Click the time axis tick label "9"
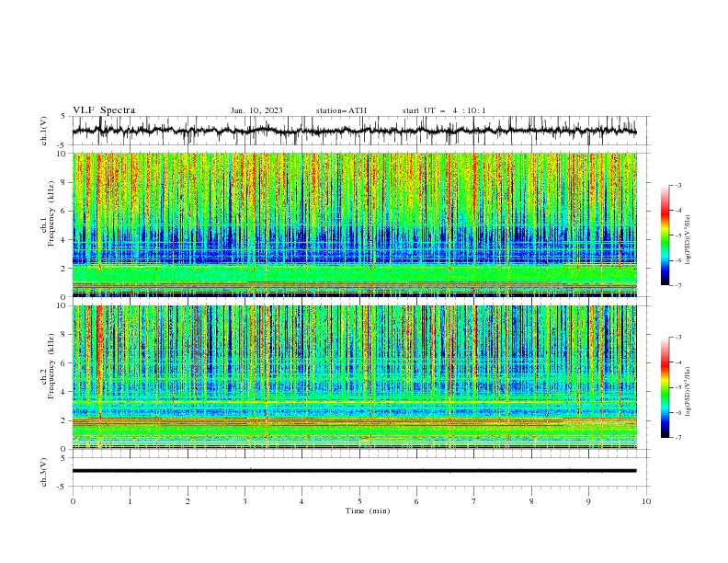The width and height of the screenshot is (728, 563). click(588, 501)
